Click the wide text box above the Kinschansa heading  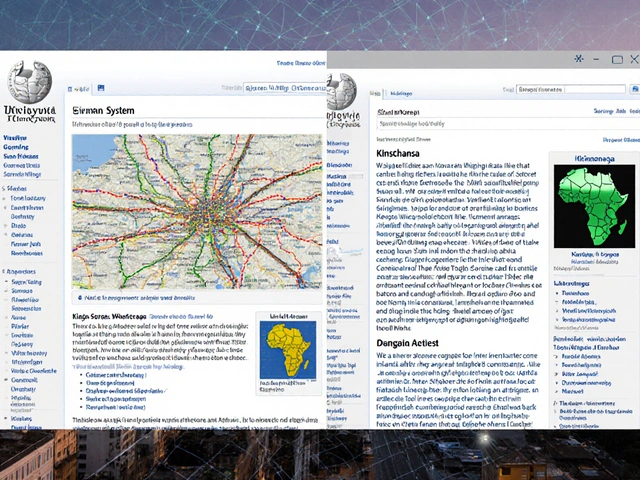pyautogui.click(x=508, y=123)
